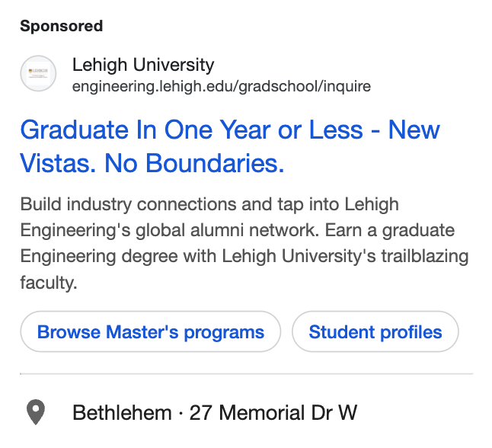The width and height of the screenshot is (492, 448).
Task: Open the Student profiles button
Action: tap(375, 332)
